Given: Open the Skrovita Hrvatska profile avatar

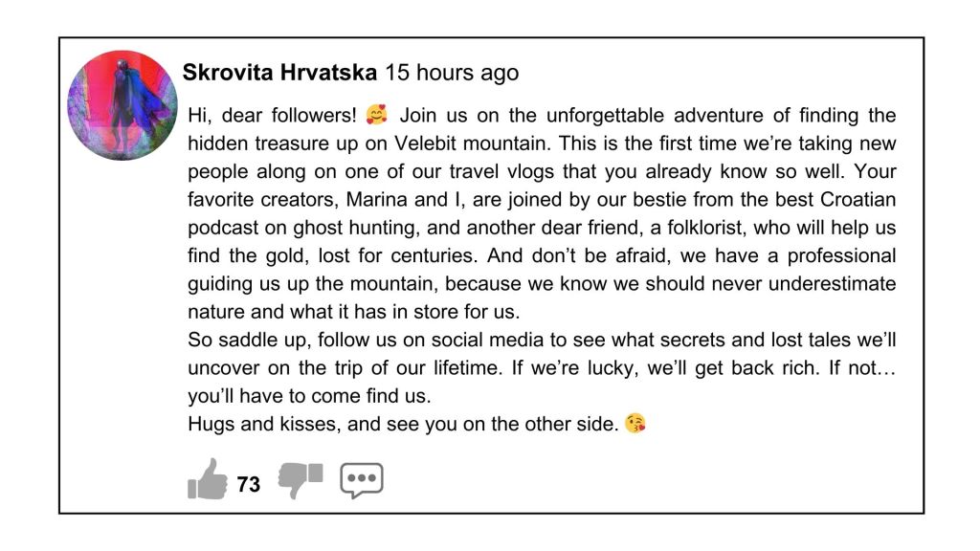Looking at the screenshot, I should (x=122, y=105).
